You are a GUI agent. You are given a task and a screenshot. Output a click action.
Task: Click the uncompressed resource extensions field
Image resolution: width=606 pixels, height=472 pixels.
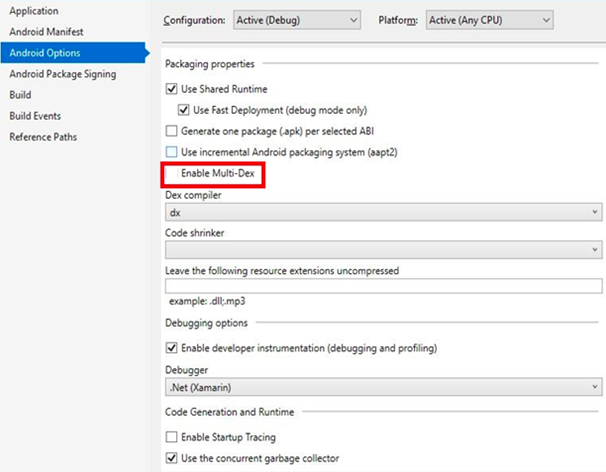pyautogui.click(x=384, y=286)
